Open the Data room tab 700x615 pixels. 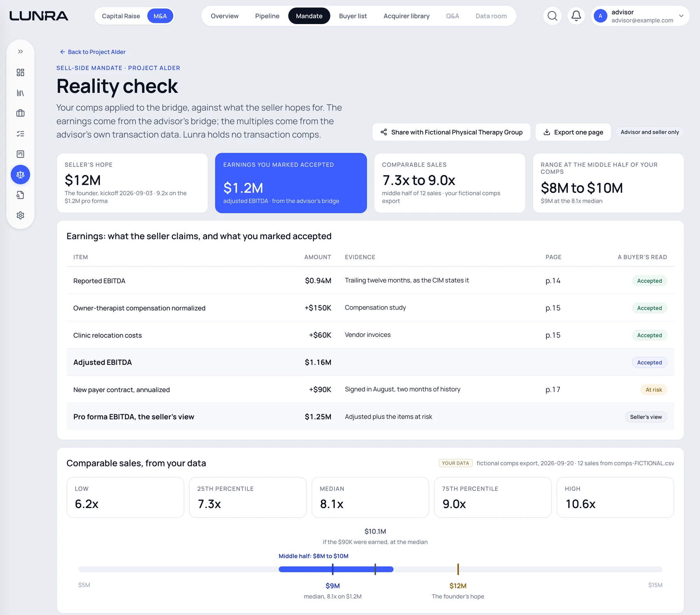491,16
